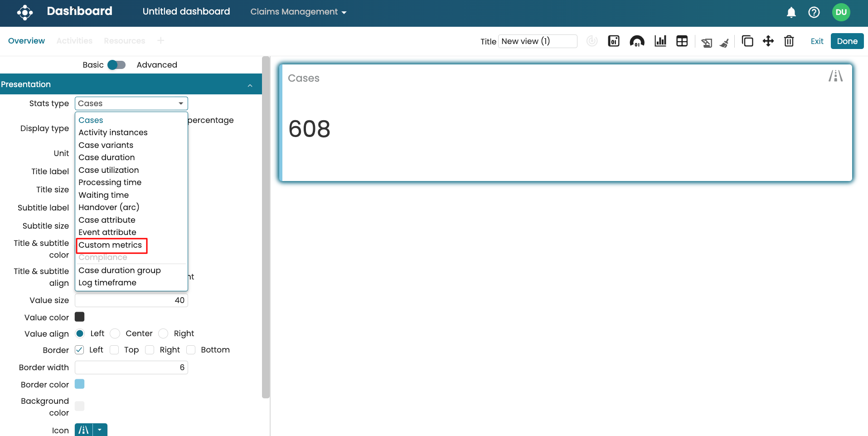
Task: Click the move widget arrows icon
Action: [768, 41]
